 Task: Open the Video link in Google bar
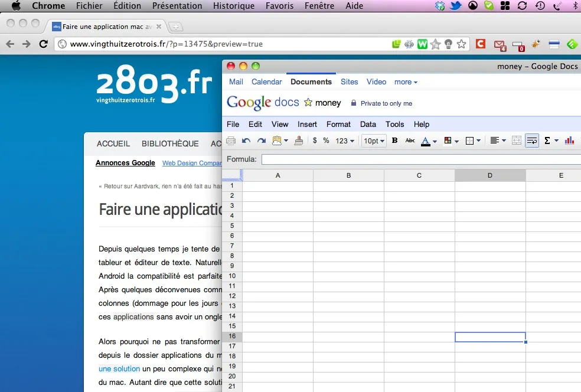[377, 82]
